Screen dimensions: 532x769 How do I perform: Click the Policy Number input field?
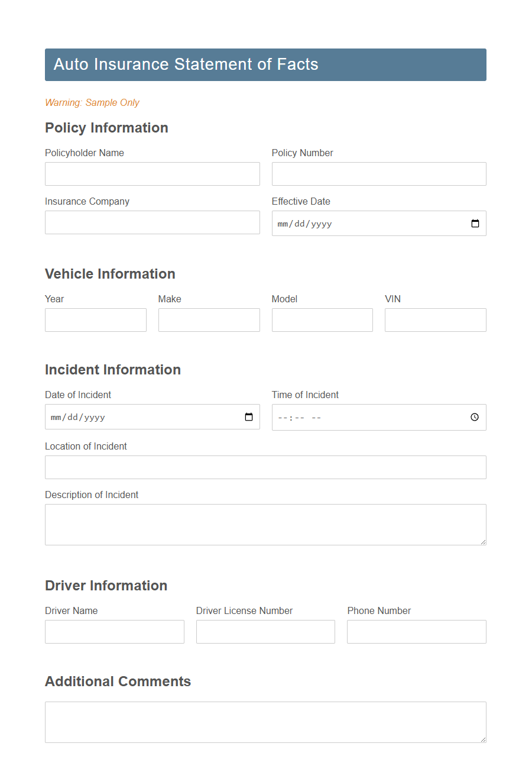pos(378,173)
